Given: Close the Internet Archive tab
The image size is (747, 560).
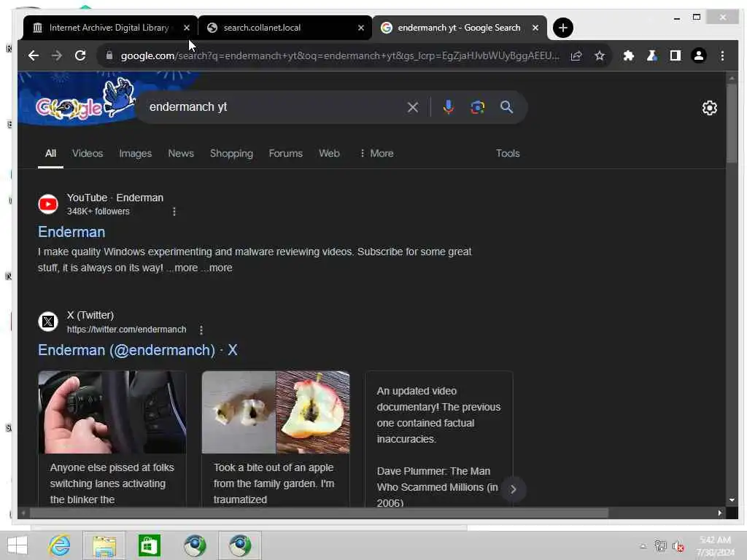Looking at the screenshot, I should [187, 28].
